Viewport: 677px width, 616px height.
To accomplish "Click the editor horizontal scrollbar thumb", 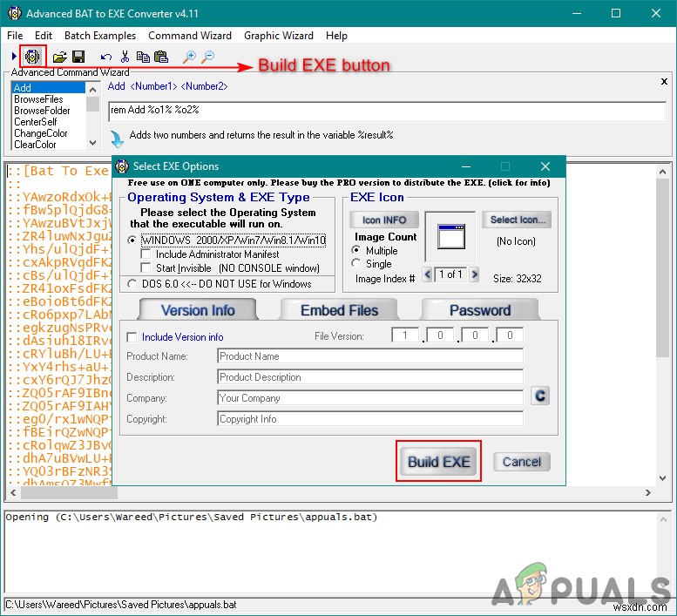I will (69, 492).
